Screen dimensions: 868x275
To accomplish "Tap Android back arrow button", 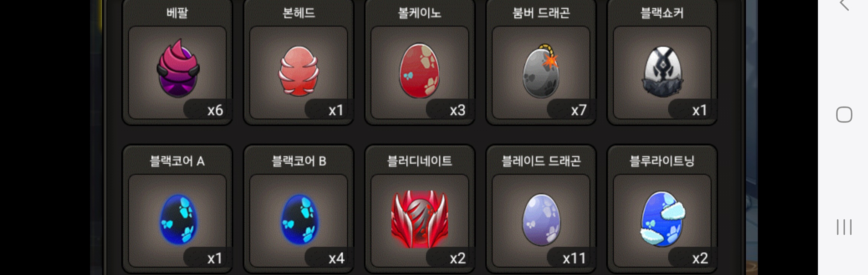I will click(x=844, y=5).
